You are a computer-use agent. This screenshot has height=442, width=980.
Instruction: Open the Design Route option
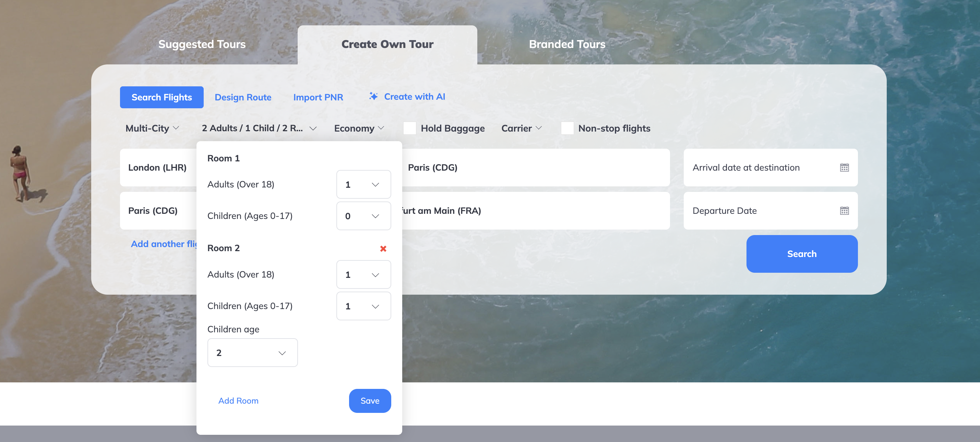(243, 97)
